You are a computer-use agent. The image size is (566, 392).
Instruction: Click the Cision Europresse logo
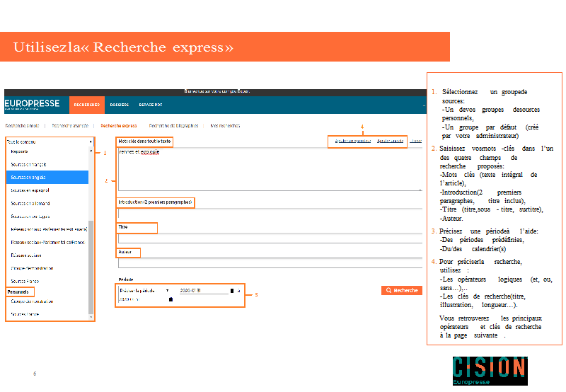[x=490, y=371]
